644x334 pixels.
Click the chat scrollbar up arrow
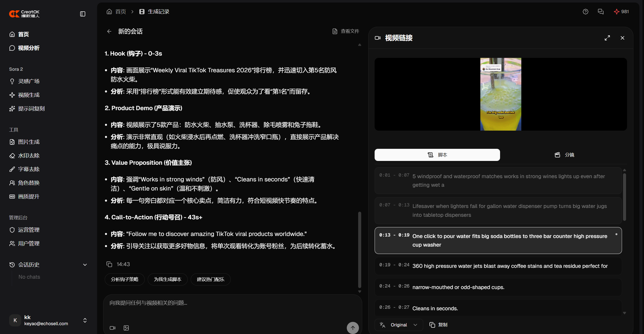click(360, 45)
